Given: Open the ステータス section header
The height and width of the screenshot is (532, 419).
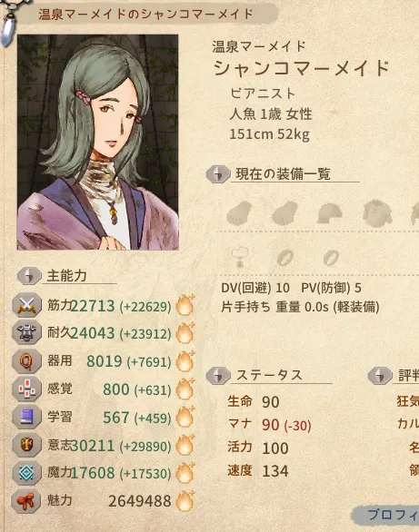Looking at the screenshot, I should coord(269,375).
